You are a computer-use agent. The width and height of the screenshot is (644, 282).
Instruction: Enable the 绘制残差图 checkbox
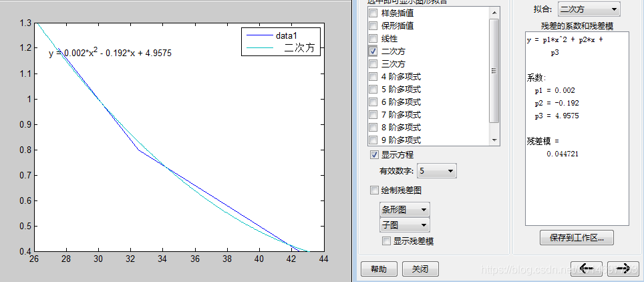[374, 190]
